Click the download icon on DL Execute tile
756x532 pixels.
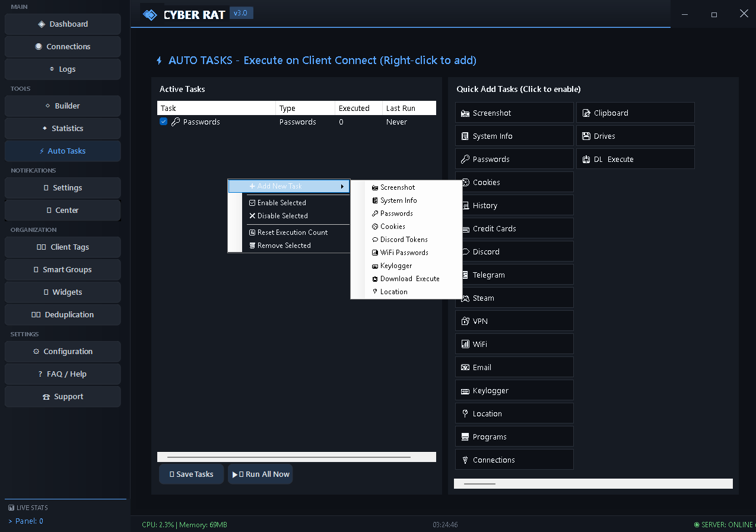pyautogui.click(x=586, y=160)
